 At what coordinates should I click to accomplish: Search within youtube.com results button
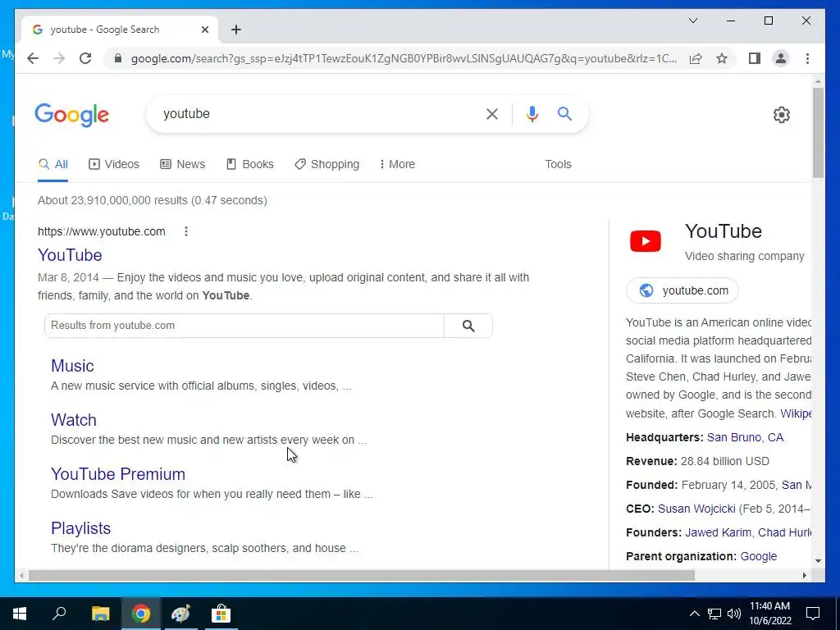tap(468, 326)
